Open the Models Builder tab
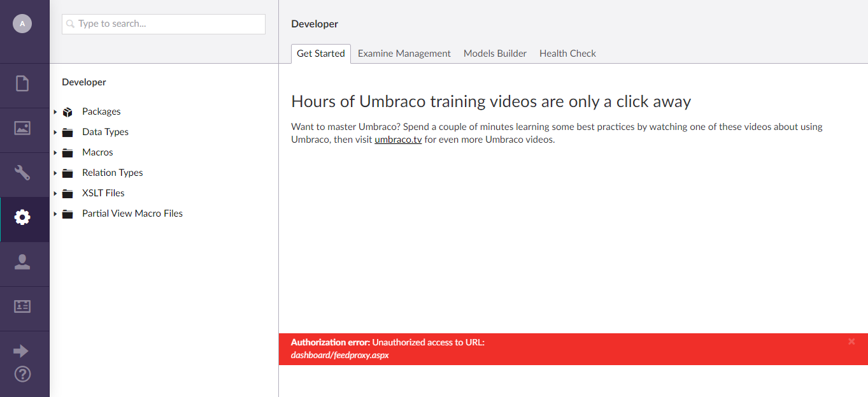 click(x=495, y=54)
